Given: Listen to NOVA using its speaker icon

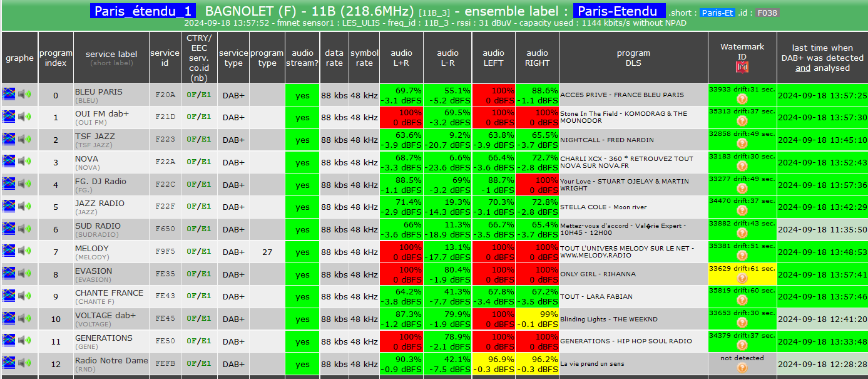Looking at the screenshot, I should click(x=25, y=162).
